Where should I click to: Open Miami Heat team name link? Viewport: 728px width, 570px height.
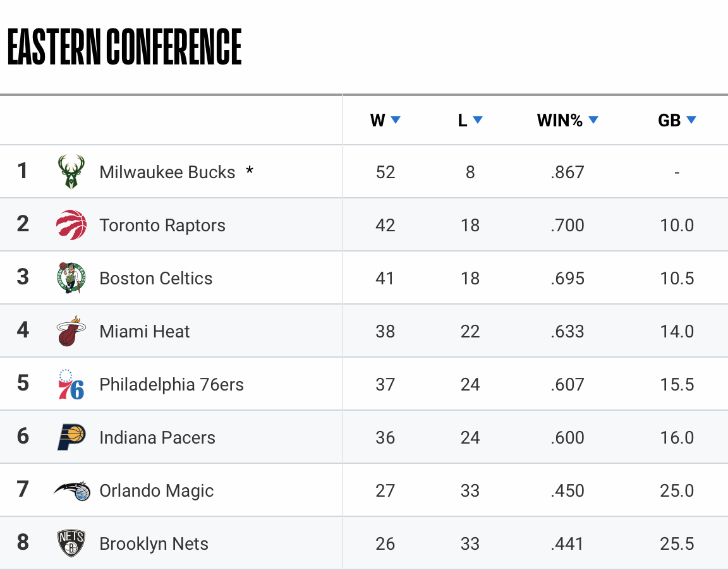tap(144, 332)
